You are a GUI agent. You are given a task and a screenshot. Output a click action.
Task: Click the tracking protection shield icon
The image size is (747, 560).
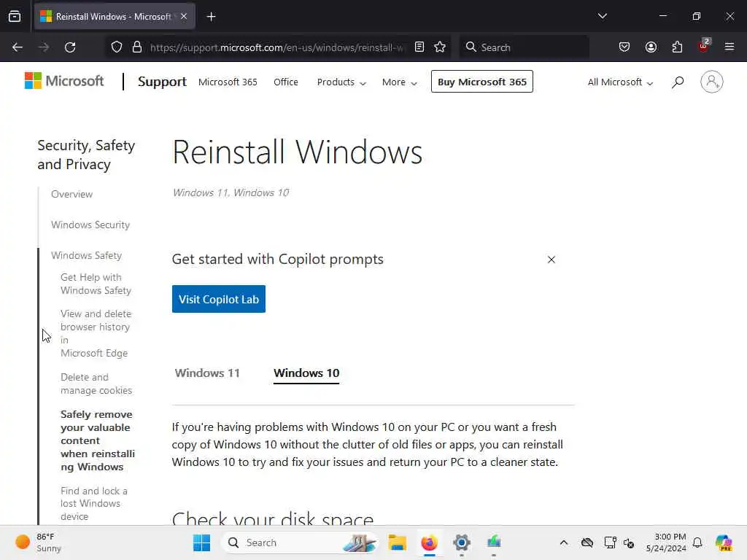[117, 47]
